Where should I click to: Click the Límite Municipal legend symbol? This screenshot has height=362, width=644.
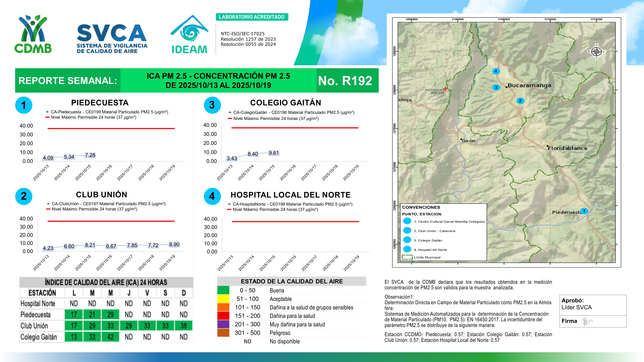coord(407,257)
